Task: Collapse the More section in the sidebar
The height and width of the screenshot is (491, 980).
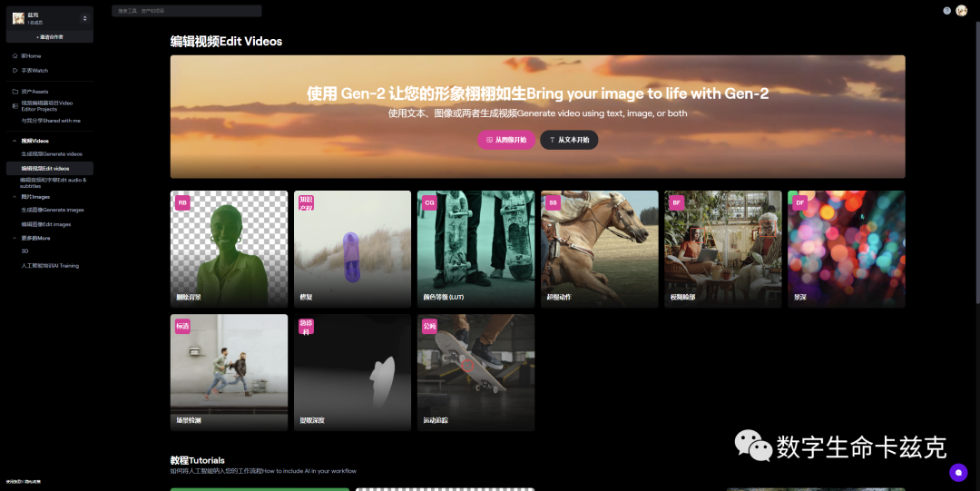Action: (15, 238)
